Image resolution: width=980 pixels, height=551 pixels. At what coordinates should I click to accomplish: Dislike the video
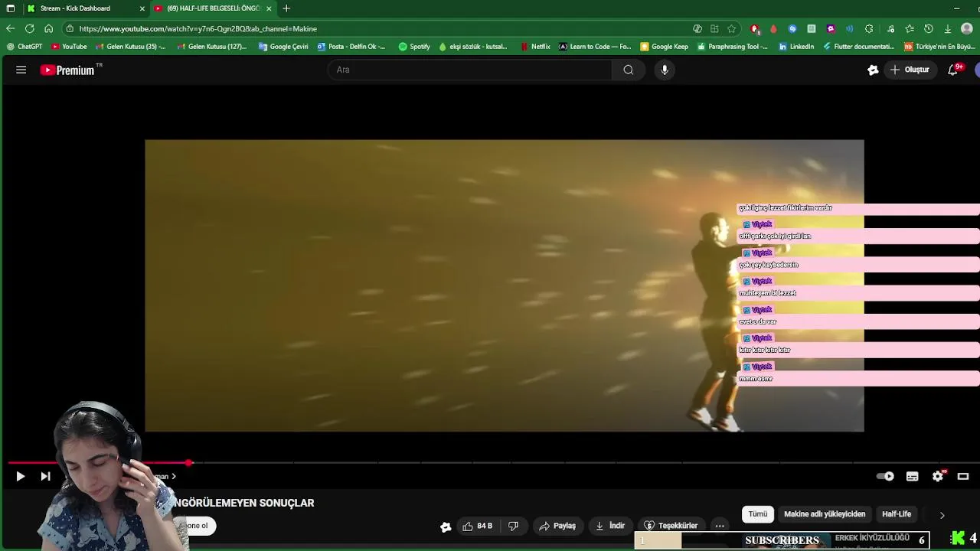(x=513, y=526)
